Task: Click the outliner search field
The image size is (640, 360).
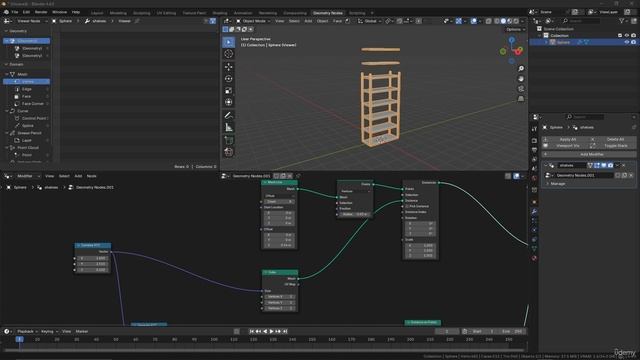Action: click(582, 21)
